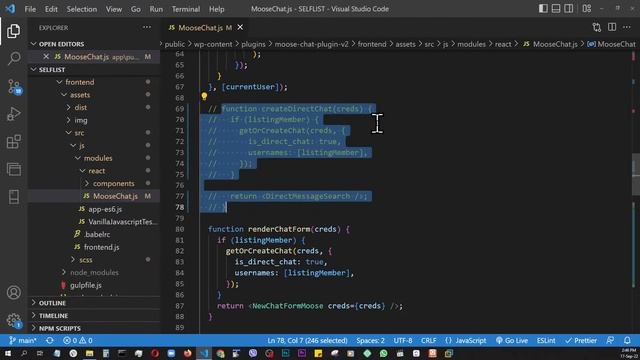Open the editor More Actions ellipsis
The image size is (640, 360).
coord(627,27)
